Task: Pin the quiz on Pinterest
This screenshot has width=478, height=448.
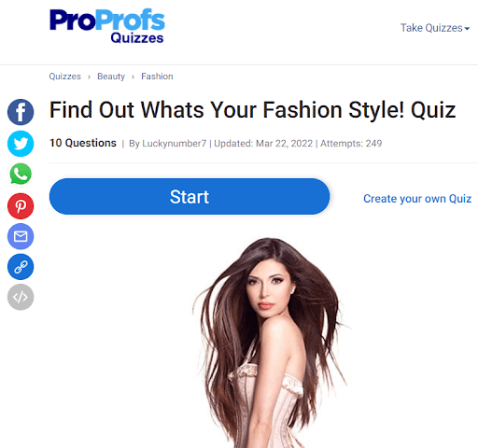Action: pos(21,206)
